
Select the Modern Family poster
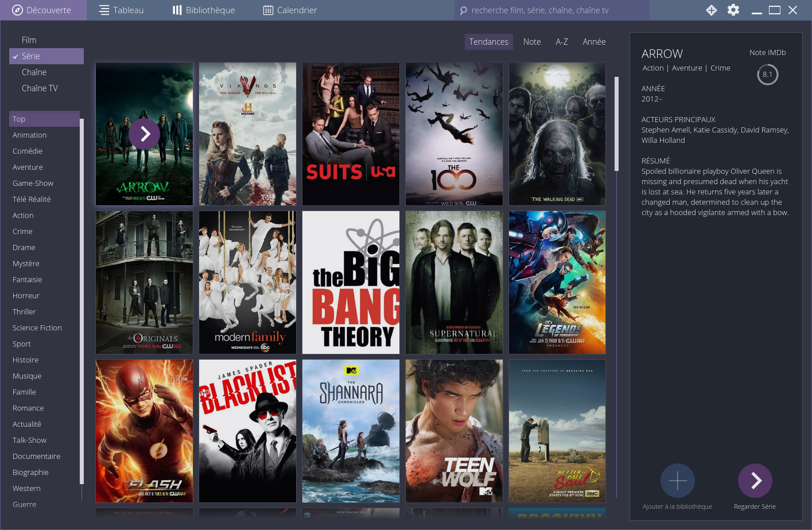point(247,282)
